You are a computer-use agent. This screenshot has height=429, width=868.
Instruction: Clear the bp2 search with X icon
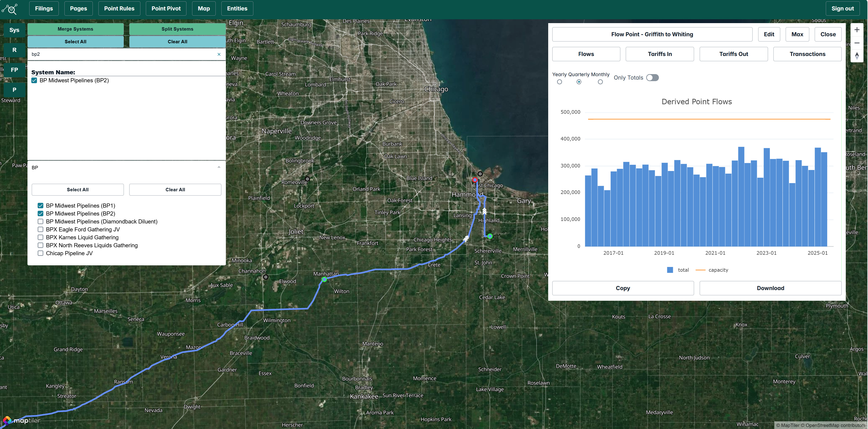[x=219, y=54]
